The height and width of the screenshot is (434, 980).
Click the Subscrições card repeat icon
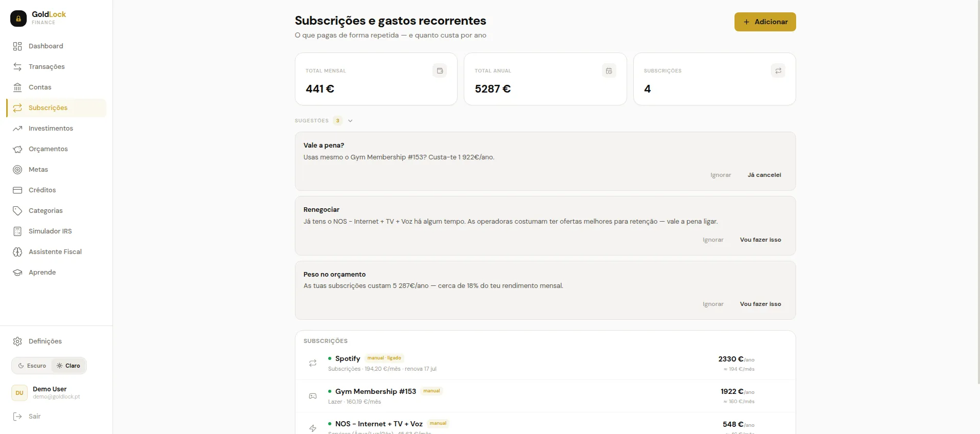click(x=778, y=71)
